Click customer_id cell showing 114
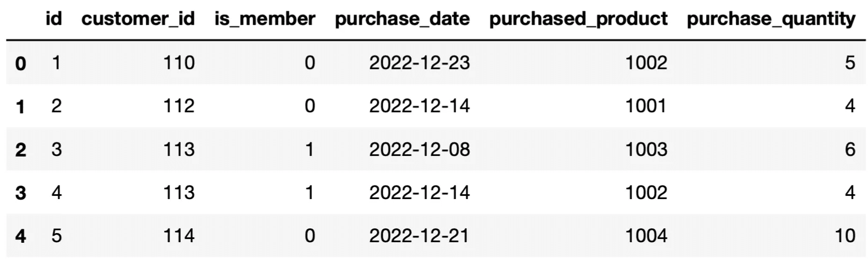The width and height of the screenshot is (868, 260). pos(179,236)
